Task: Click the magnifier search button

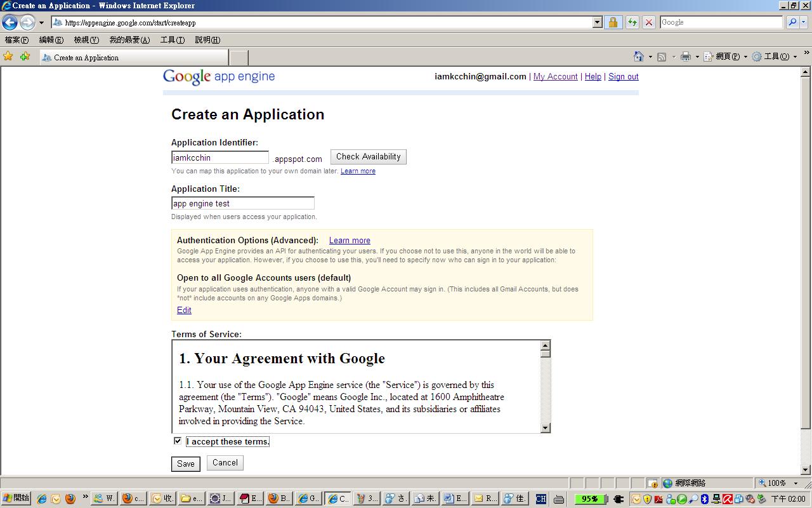Action: (x=792, y=22)
